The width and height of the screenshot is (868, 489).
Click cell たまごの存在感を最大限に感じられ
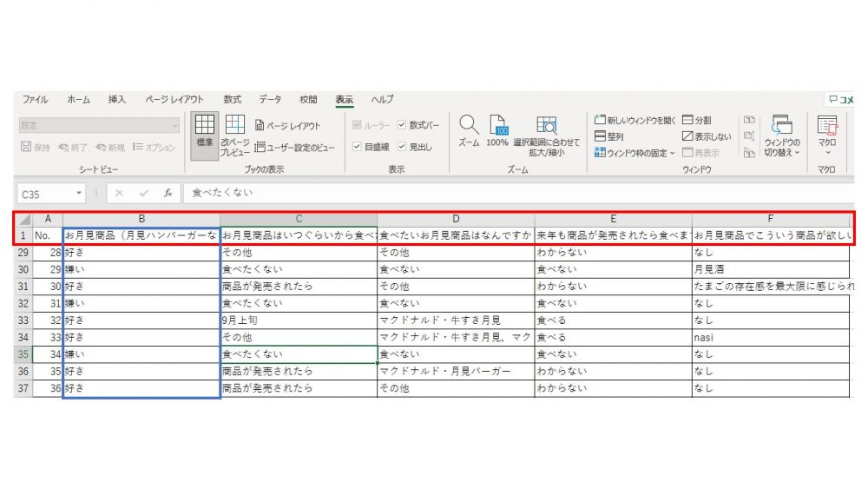pos(773,287)
